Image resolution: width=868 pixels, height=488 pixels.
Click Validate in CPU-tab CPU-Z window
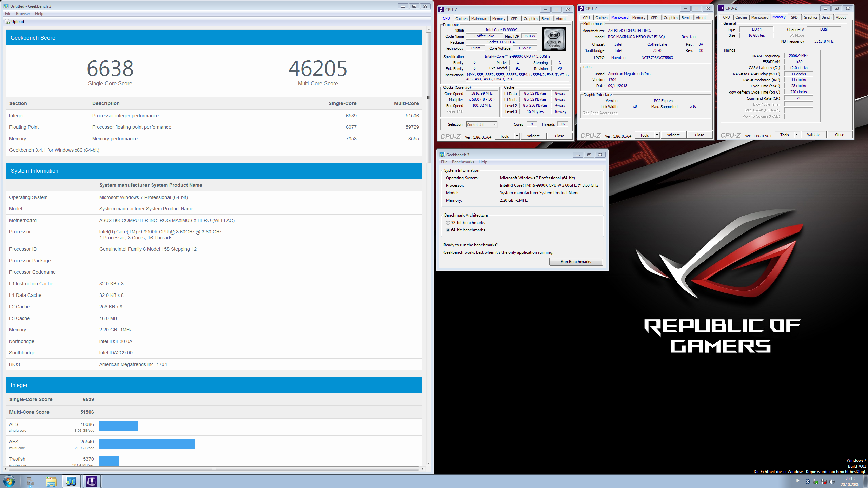533,136
